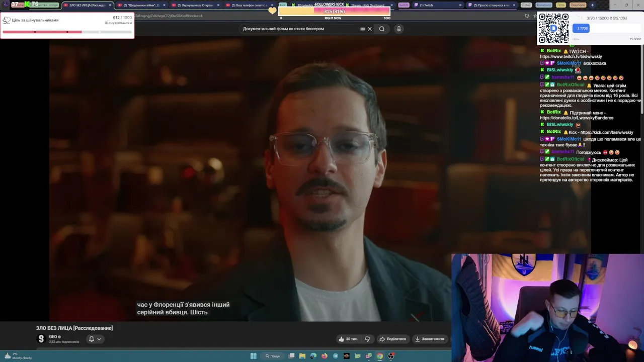This screenshot has width=644, height=362.
Task: Open Microsoft Edge from taskbar
Action: [x=313, y=356]
